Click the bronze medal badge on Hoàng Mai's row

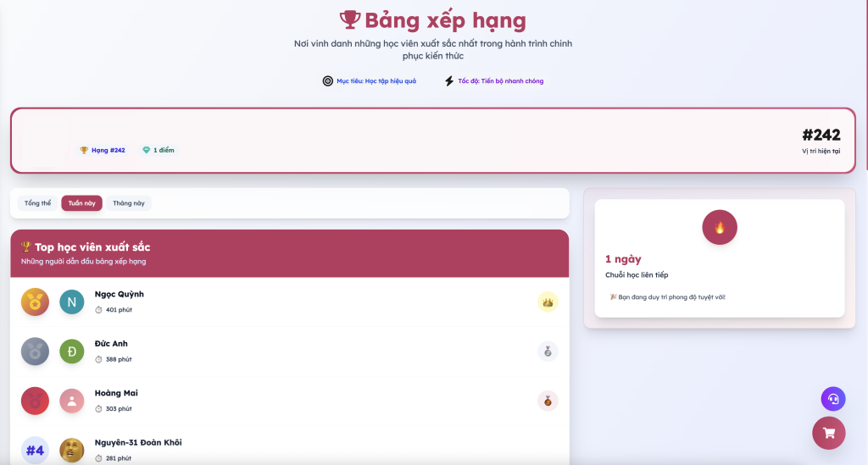pyautogui.click(x=548, y=401)
